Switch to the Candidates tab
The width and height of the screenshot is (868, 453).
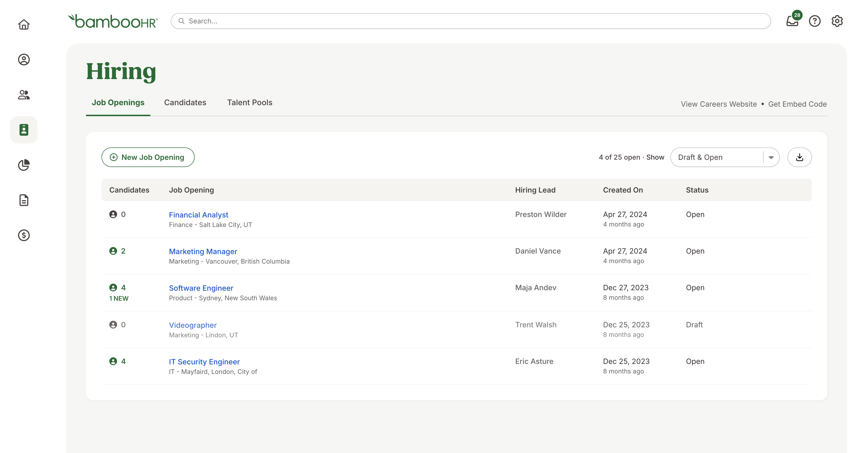[x=185, y=103]
